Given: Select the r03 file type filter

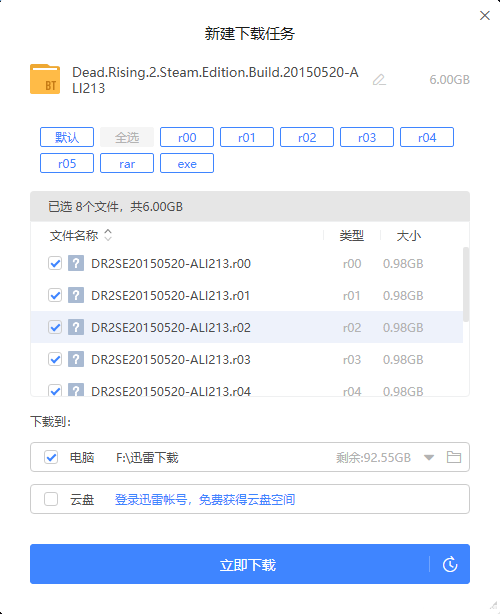Looking at the screenshot, I should coord(367,137).
